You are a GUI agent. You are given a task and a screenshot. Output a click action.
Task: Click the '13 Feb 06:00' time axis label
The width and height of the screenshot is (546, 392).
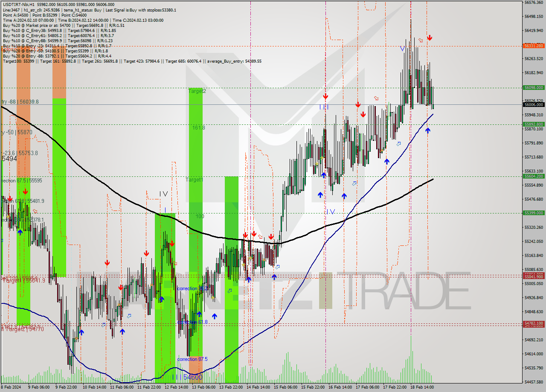(x=203, y=387)
